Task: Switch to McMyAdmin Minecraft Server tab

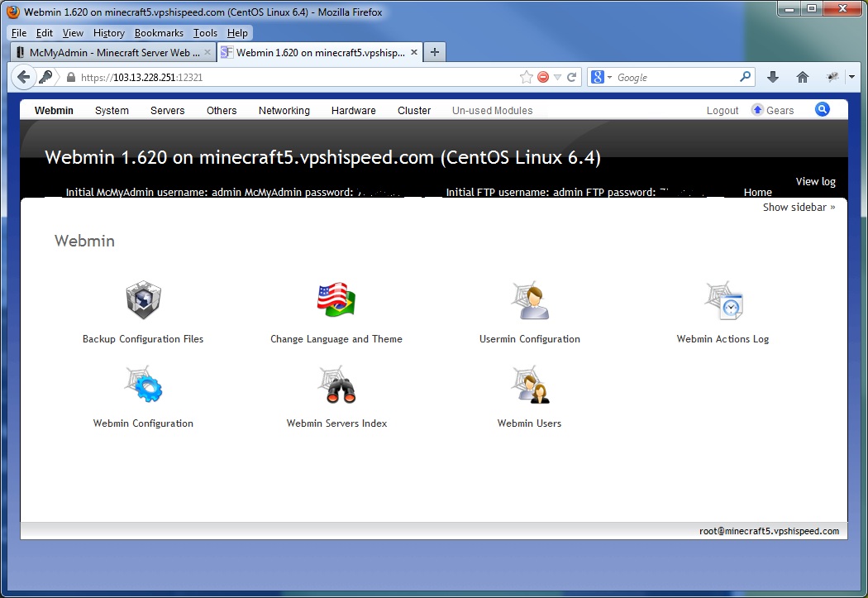Action: click(x=112, y=52)
